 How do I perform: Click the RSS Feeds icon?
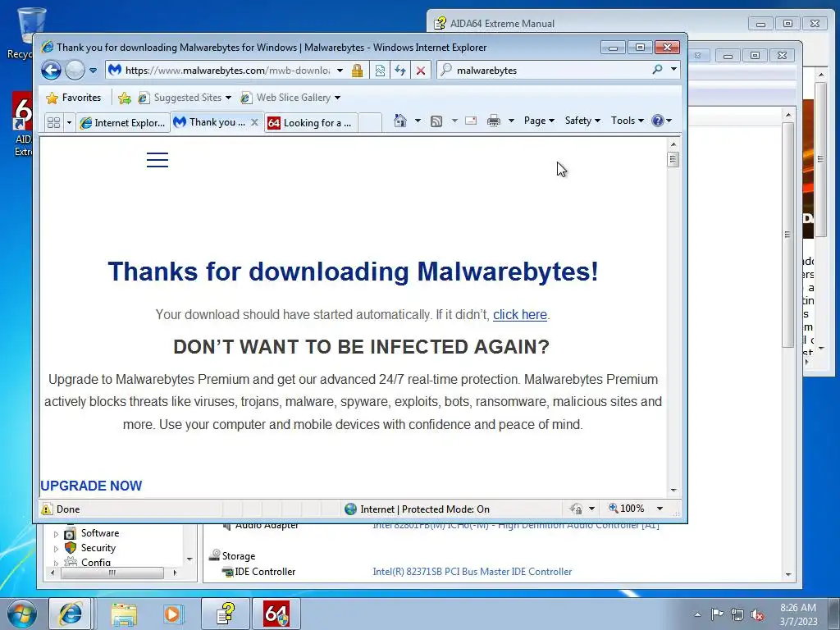pos(436,121)
